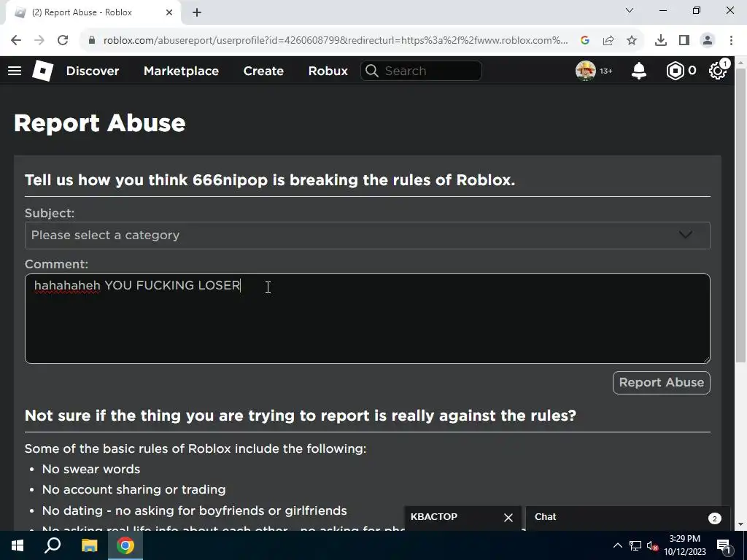Click the site lock icon
The height and width of the screenshot is (560, 747).
coord(92,41)
